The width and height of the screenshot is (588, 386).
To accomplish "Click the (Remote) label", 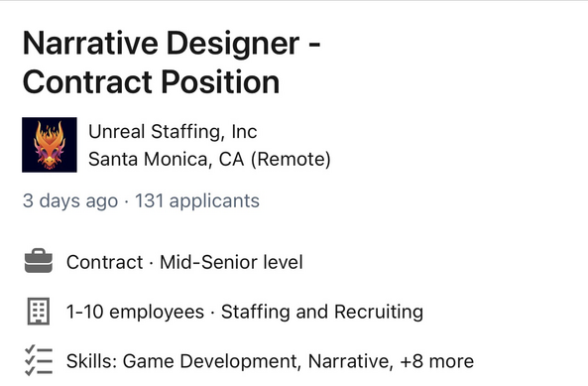I will point(291,159).
